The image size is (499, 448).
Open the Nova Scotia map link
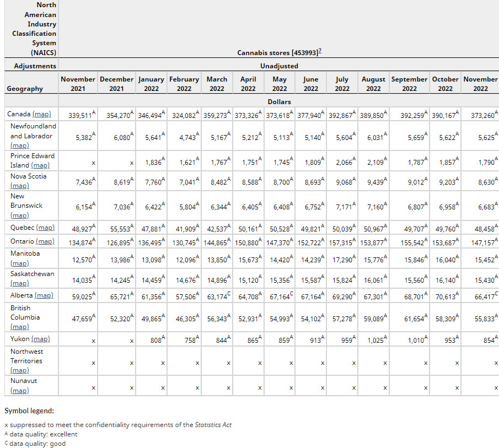(19, 186)
